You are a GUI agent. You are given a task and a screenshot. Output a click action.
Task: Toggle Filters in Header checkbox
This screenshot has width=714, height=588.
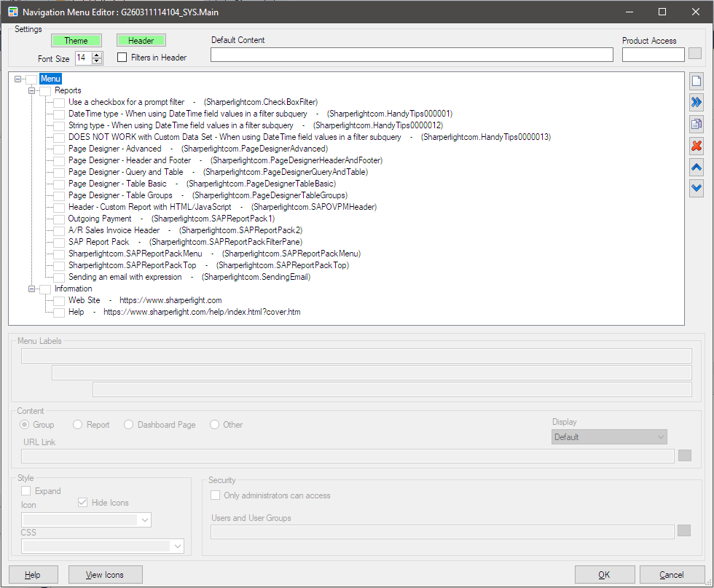122,58
